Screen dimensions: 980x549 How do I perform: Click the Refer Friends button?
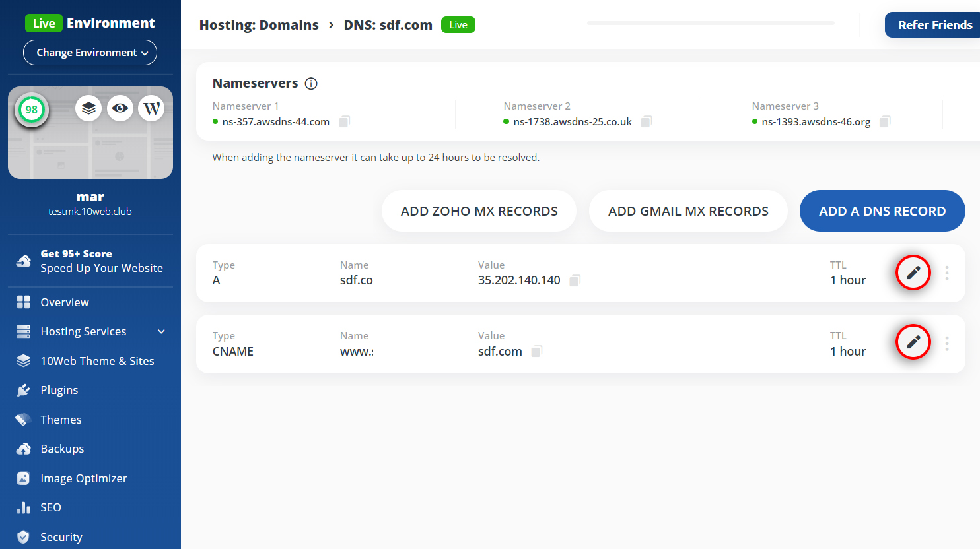point(932,25)
